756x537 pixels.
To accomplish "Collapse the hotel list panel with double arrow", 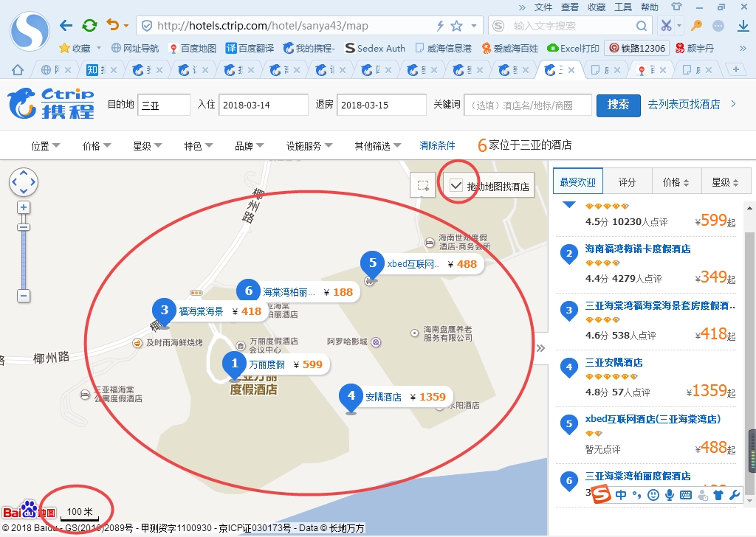I will (x=540, y=348).
